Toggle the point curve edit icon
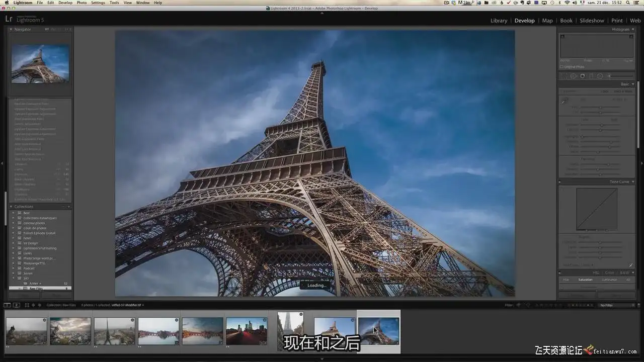This screenshot has height=362, width=644. click(630, 265)
